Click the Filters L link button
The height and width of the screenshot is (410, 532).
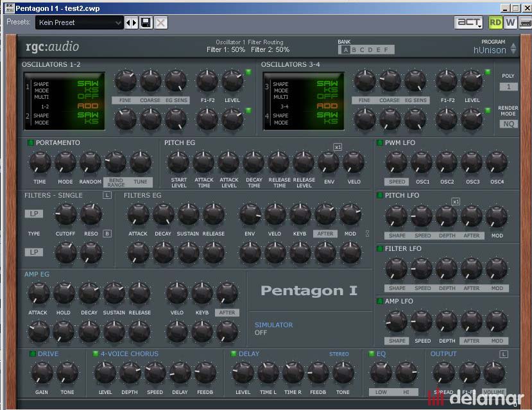pos(107,195)
